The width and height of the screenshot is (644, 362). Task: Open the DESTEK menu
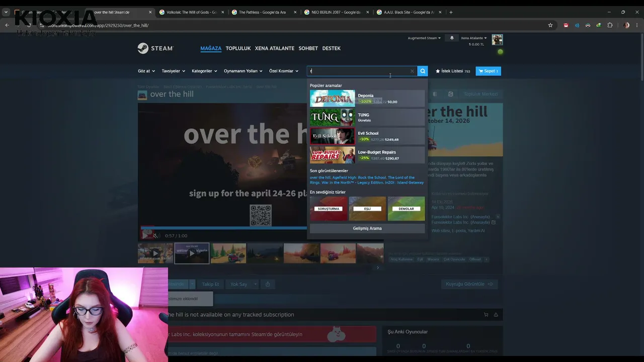point(332,48)
